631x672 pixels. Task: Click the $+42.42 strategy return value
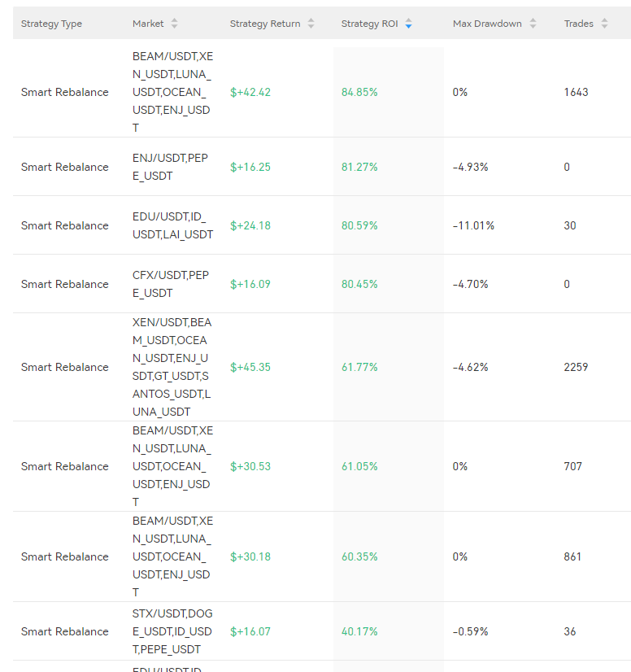coord(250,92)
